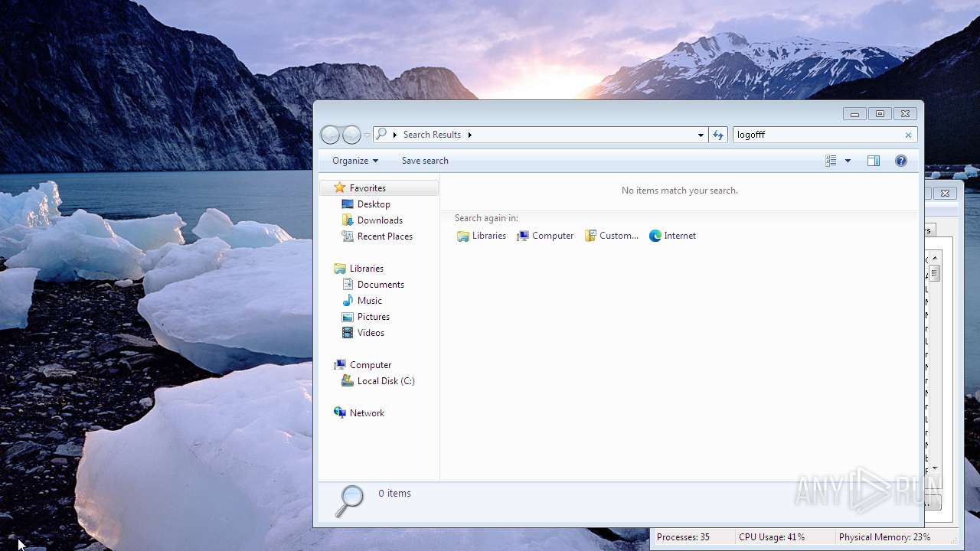This screenshot has width=980, height=551.
Task: Open Recent Places
Action: [x=385, y=236]
